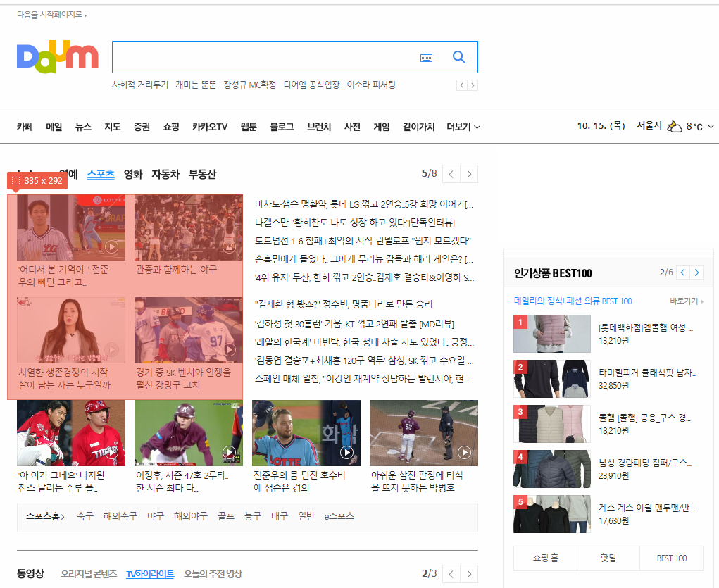Open headline 토트넘전 1-6 참패 린델로프
Image resolution: width=719 pixels, height=588 pixels.
363,241
